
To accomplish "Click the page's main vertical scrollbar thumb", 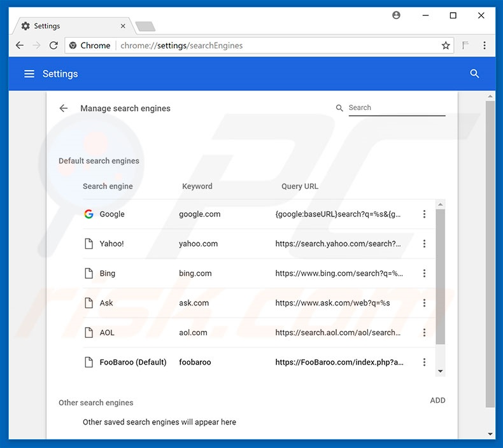I will click(490, 254).
